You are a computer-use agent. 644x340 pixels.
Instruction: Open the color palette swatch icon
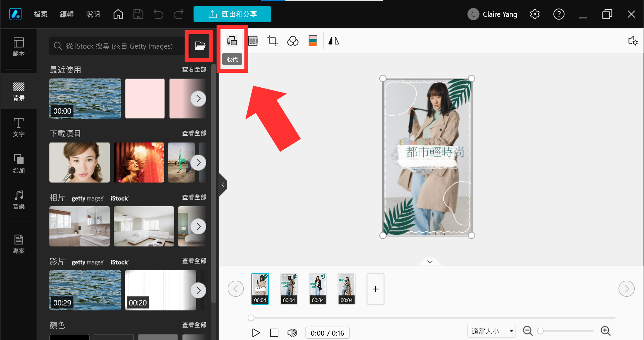pos(313,41)
